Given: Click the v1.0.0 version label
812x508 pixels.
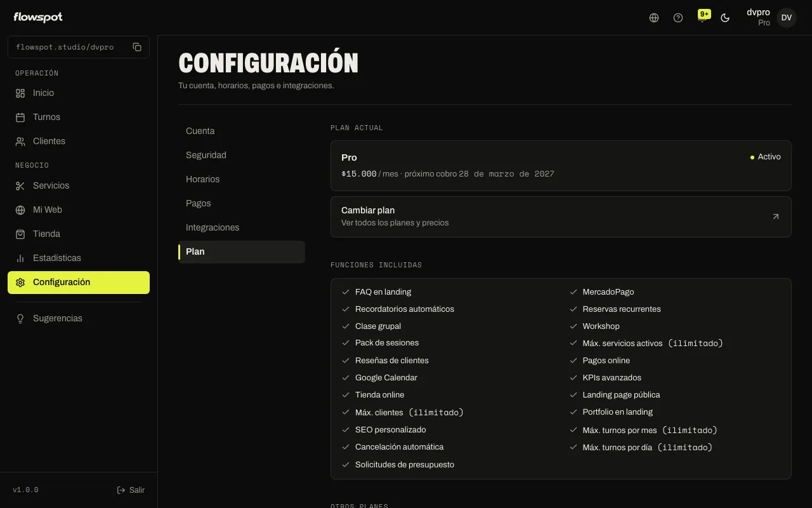Looking at the screenshot, I should pos(26,490).
